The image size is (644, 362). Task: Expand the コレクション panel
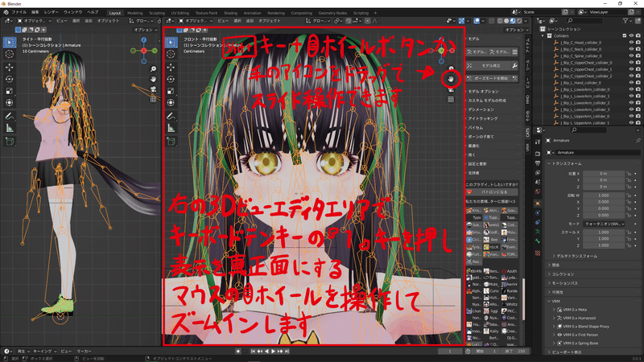tap(561, 274)
